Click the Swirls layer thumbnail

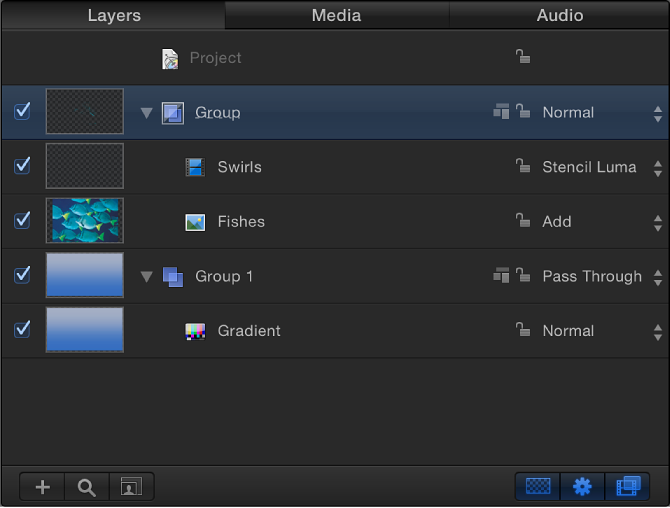click(85, 166)
